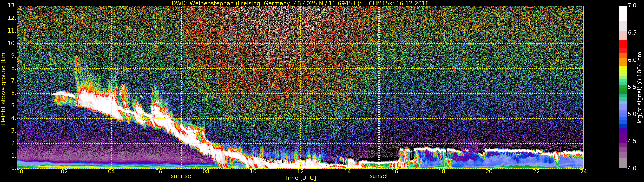This screenshot has width=644, height=182.
Task: Pick the white top band of the colorbar
Action: click(623, 13)
